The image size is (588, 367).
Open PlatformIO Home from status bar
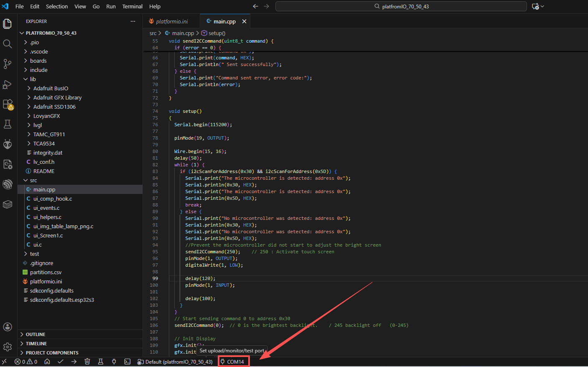47,362
